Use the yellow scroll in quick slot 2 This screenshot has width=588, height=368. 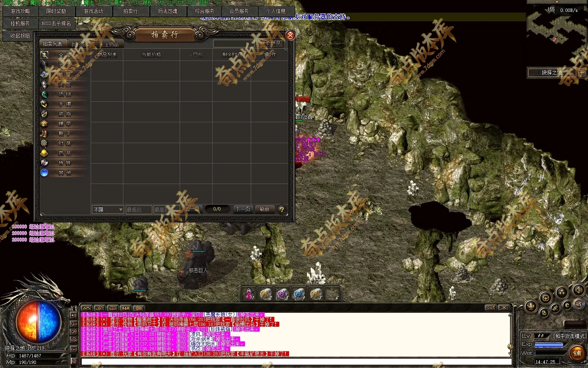click(265, 294)
